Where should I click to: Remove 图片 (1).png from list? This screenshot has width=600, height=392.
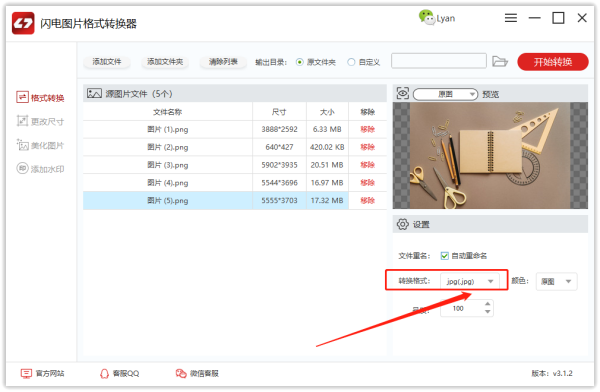coord(367,129)
